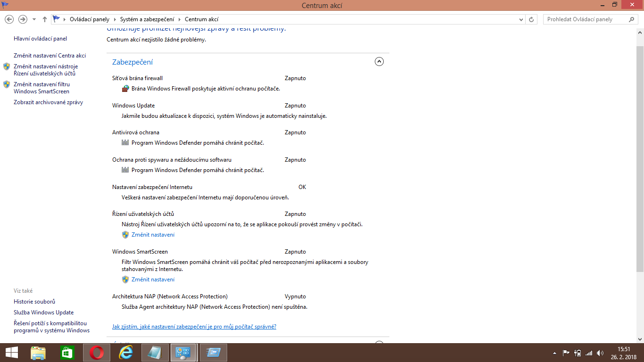Switch to Opera in the taskbar

[97, 353]
